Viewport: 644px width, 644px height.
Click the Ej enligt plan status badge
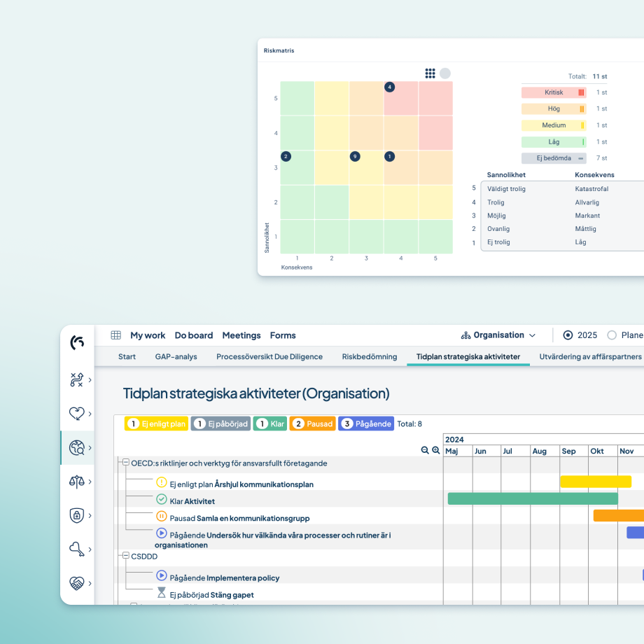156,423
